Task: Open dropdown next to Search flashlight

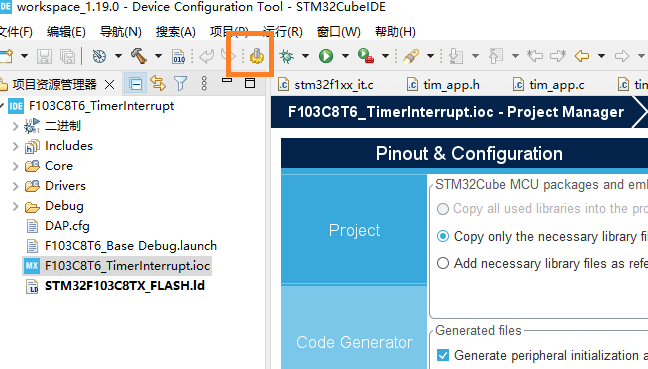Action: (430, 56)
